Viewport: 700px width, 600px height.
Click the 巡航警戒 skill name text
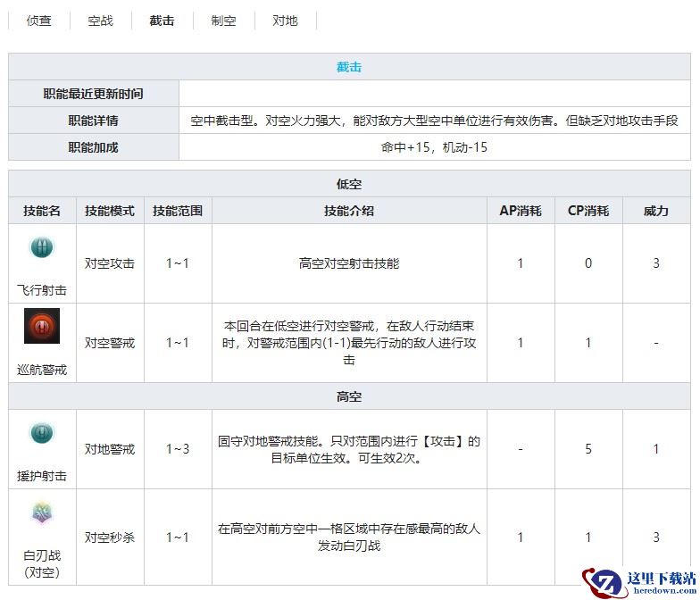42,370
